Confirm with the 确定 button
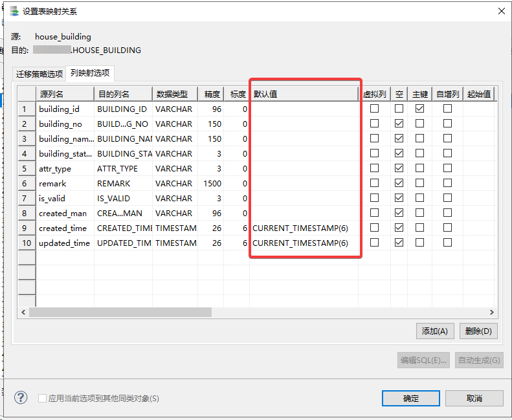 coord(411,398)
